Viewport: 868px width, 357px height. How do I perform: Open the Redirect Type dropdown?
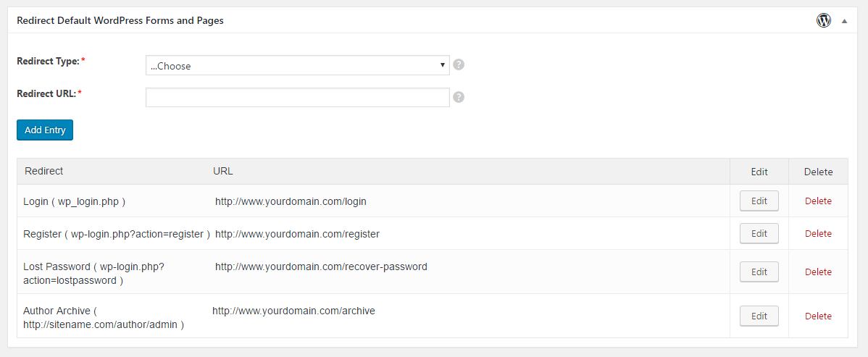[297, 65]
